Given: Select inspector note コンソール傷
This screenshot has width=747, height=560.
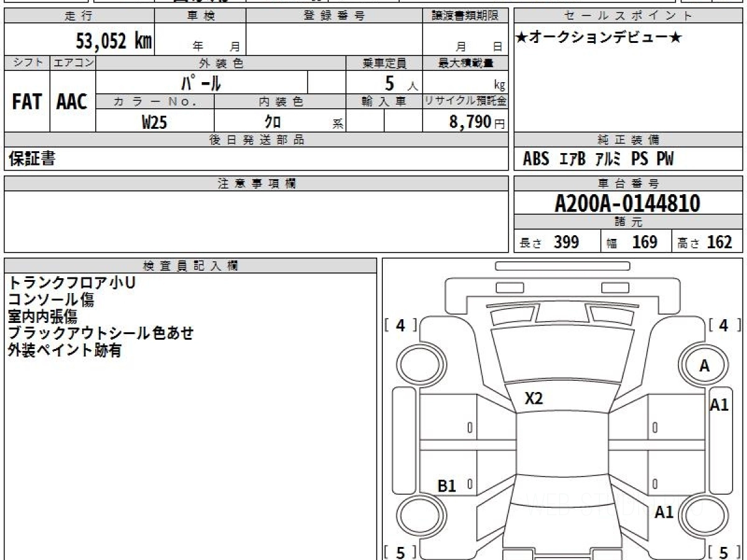Looking at the screenshot, I should [51, 299].
